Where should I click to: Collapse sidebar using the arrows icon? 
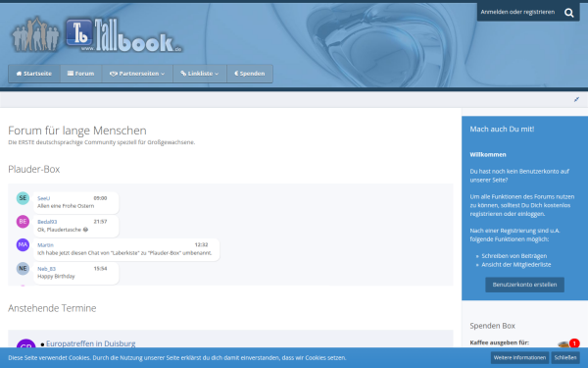coord(576,99)
